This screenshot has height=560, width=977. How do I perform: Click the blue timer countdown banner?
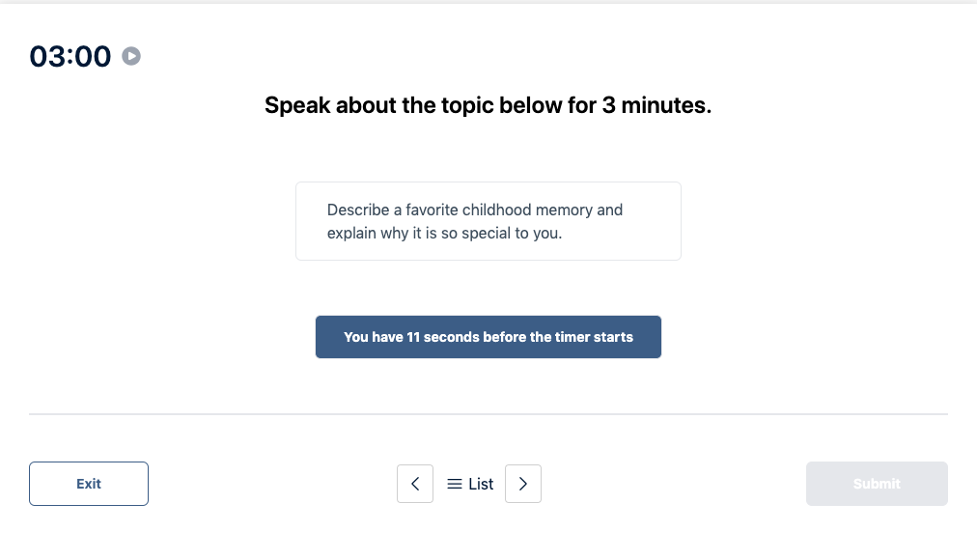point(488,336)
